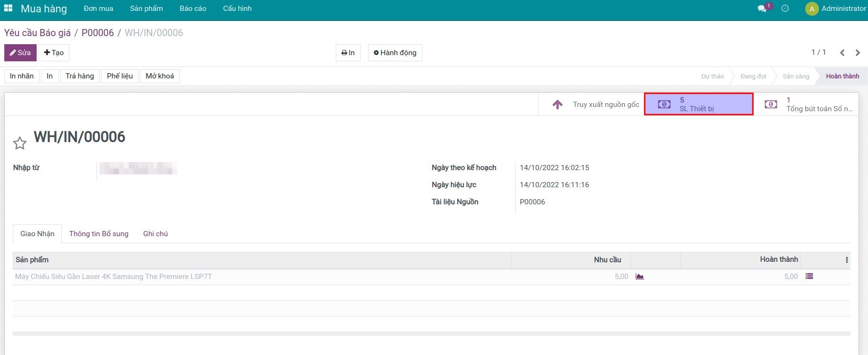Image resolution: width=868 pixels, height=355 pixels.
Task: Open the Báo cáo menu
Action: 193,9
